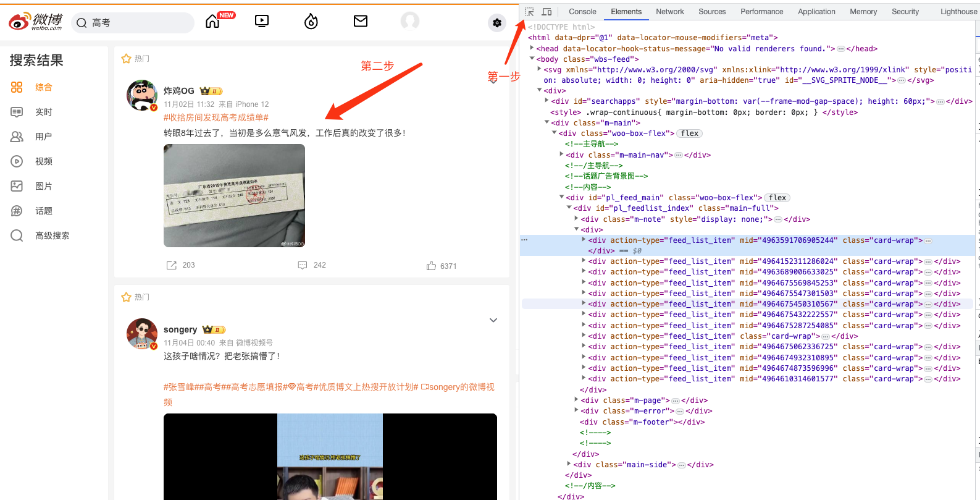The image size is (980, 500).
Task: Expand the songery post options chevron
Action: [493, 320]
